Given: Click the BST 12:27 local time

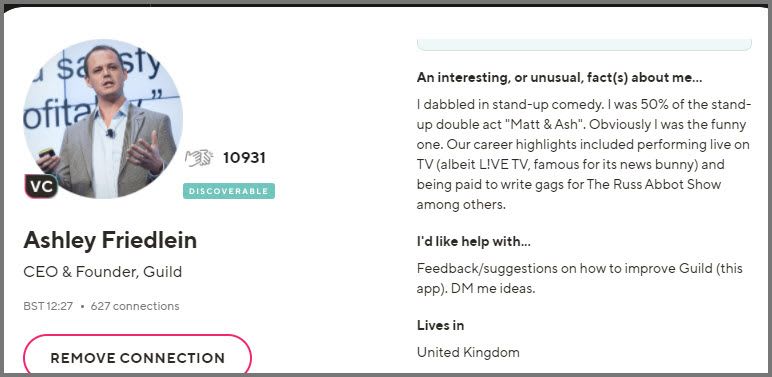Looking at the screenshot, I should tap(48, 306).
